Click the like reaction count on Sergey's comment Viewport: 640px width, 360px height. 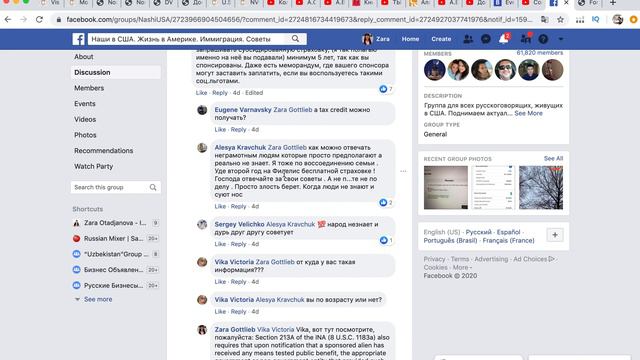tap(386, 240)
